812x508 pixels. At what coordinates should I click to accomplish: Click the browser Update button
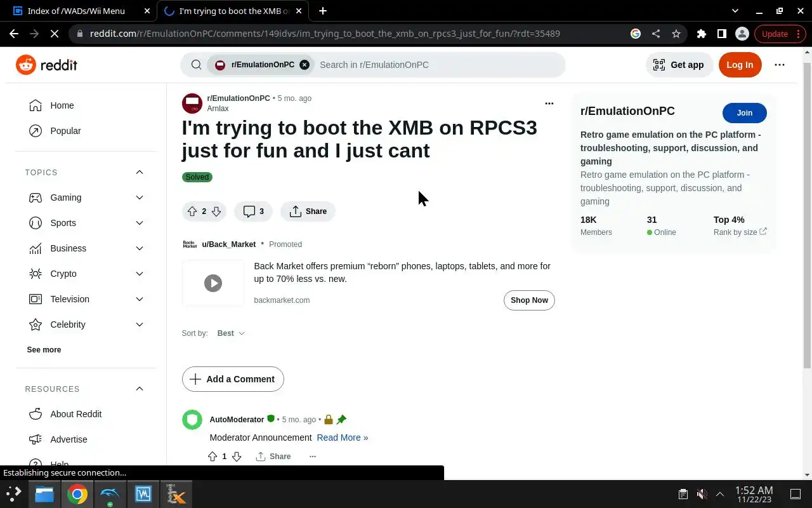click(x=780, y=34)
